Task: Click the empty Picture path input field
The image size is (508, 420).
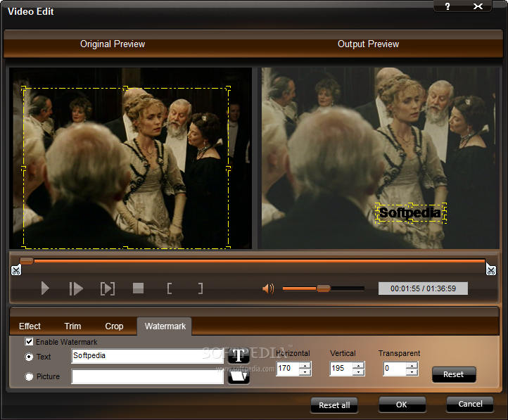Action: pos(148,376)
